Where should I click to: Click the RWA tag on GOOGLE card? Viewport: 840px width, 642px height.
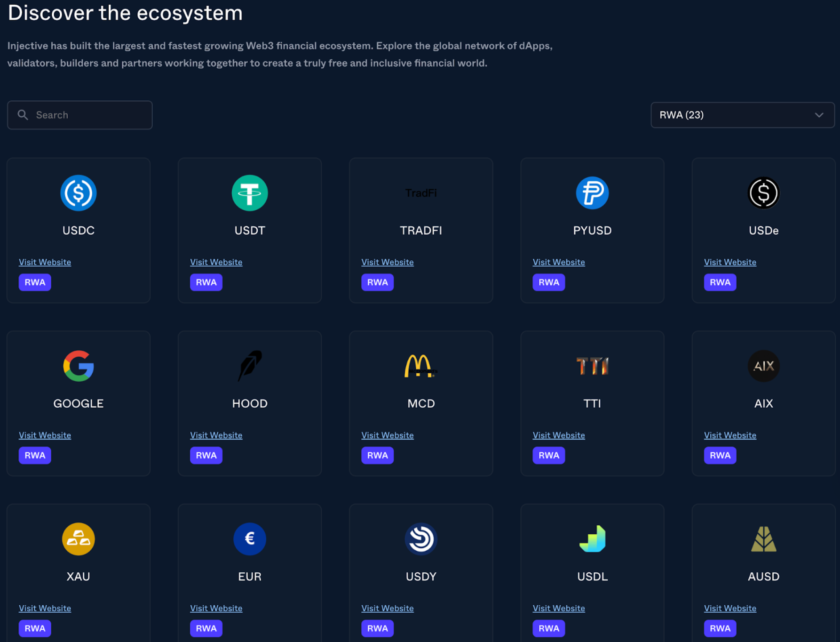coord(35,456)
